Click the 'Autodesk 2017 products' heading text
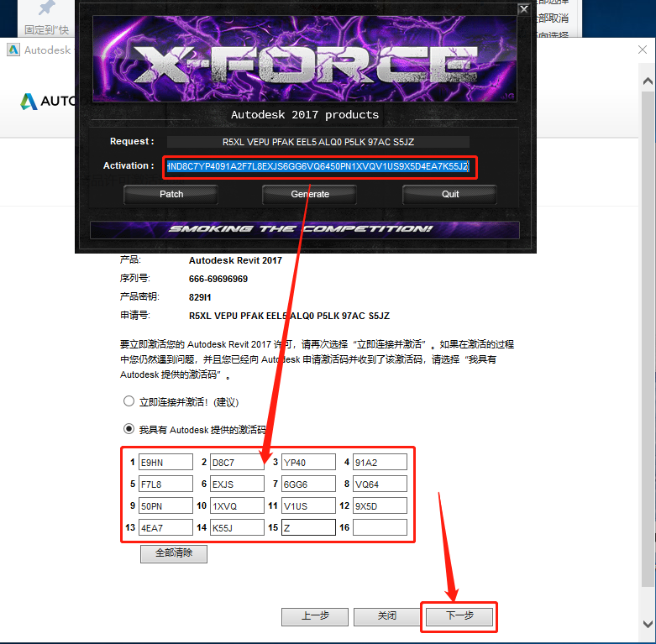The width and height of the screenshot is (656, 644). coord(305,114)
